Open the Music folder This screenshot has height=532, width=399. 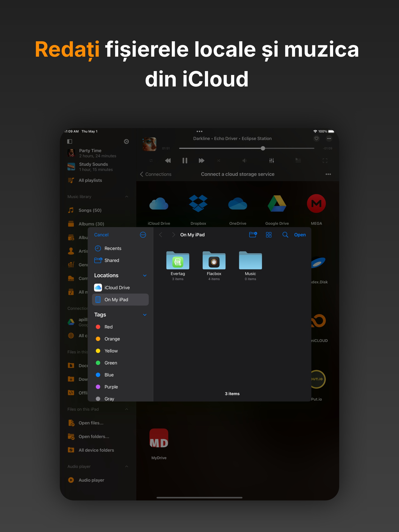(250, 266)
